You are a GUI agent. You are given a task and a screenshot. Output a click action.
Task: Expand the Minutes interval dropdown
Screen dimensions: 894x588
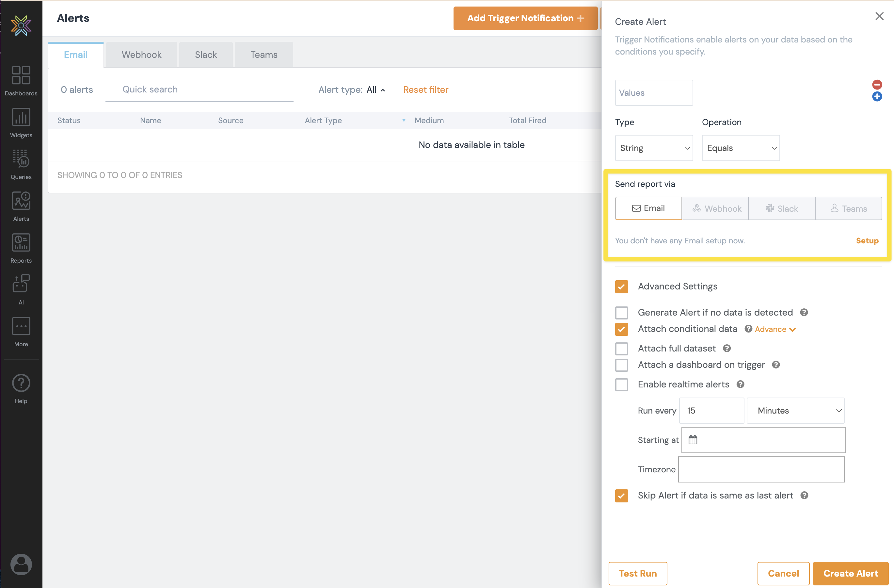pyautogui.click(x=795, y=411)
